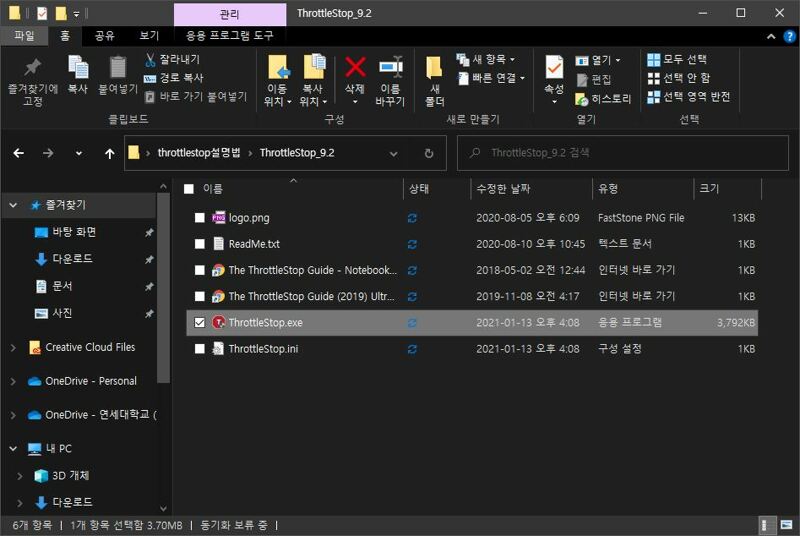
Task: Click the logo.png file icon
Action: click(x=218, y=218)
